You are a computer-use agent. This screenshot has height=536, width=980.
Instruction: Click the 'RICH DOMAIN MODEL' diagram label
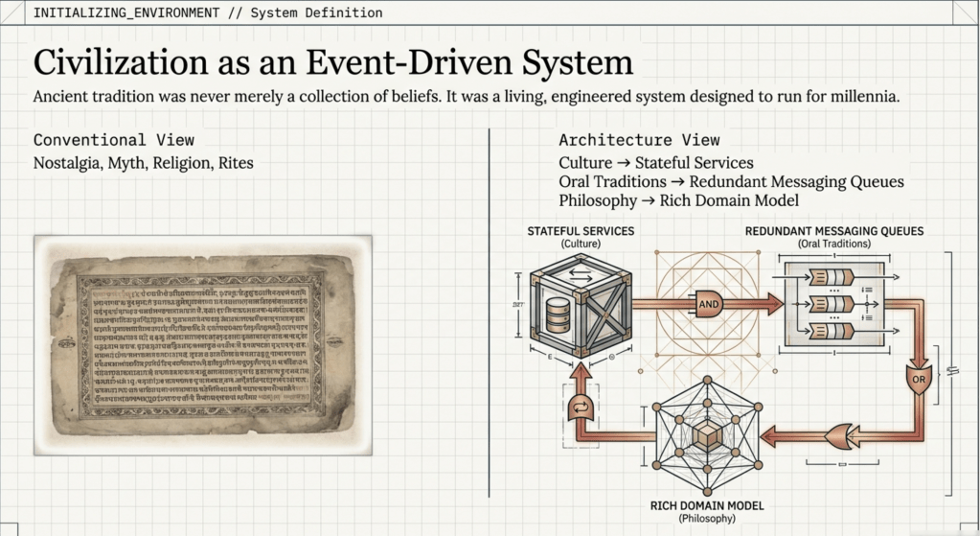707,505
